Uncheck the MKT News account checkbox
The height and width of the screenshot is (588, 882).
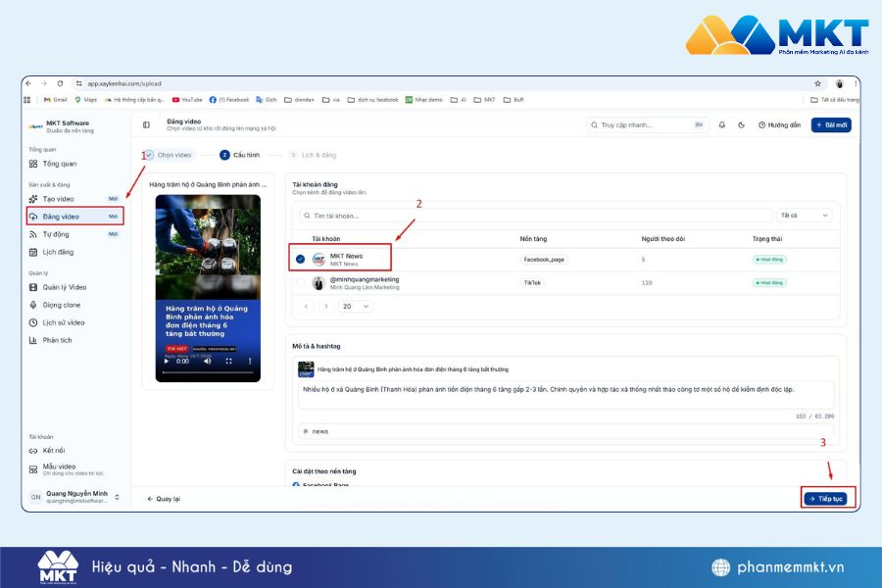[301, 259]
